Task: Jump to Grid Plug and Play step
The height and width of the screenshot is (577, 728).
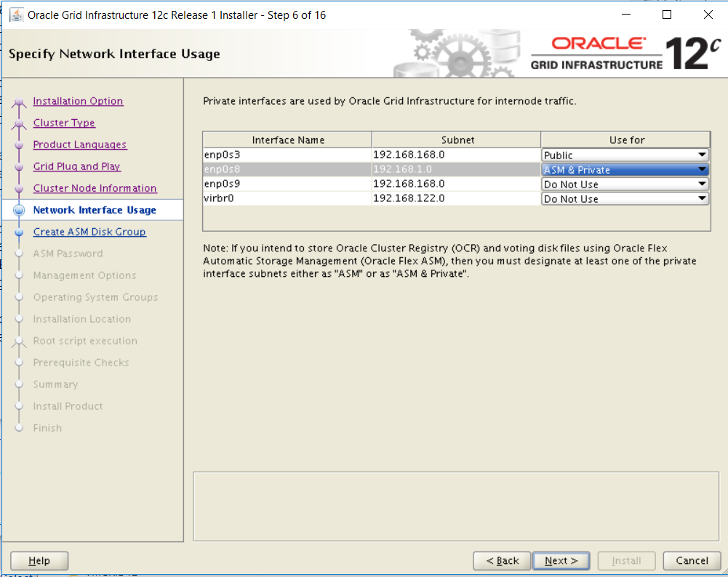Action: [x=77, y=166]
